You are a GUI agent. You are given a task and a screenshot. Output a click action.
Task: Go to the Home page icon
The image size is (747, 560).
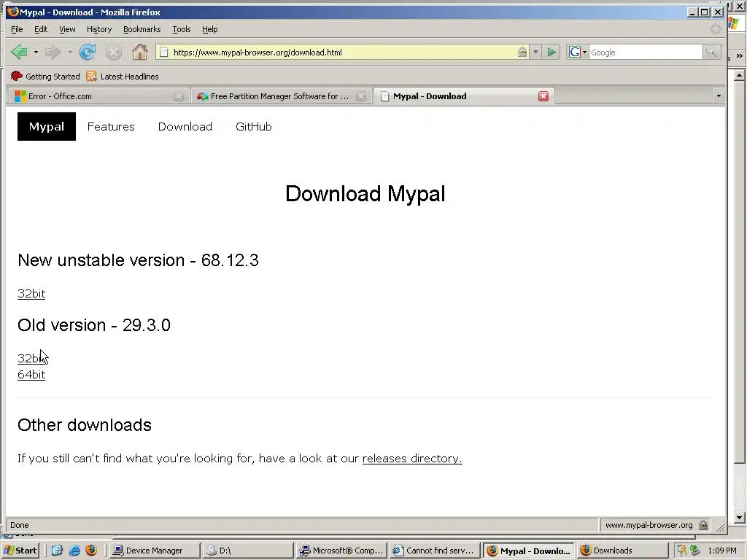pyautogui.click(x=139, y=52)
